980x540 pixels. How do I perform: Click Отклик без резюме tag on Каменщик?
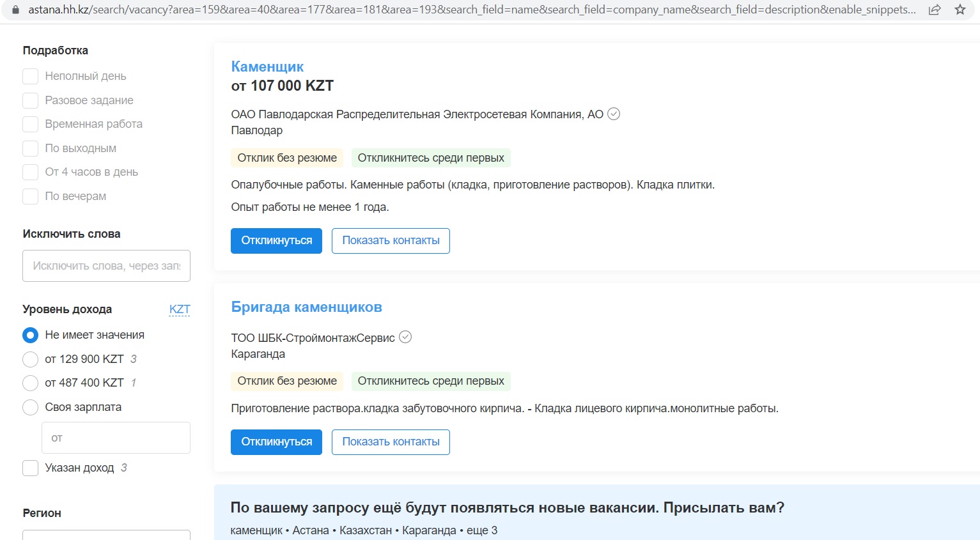pos(287,158)
